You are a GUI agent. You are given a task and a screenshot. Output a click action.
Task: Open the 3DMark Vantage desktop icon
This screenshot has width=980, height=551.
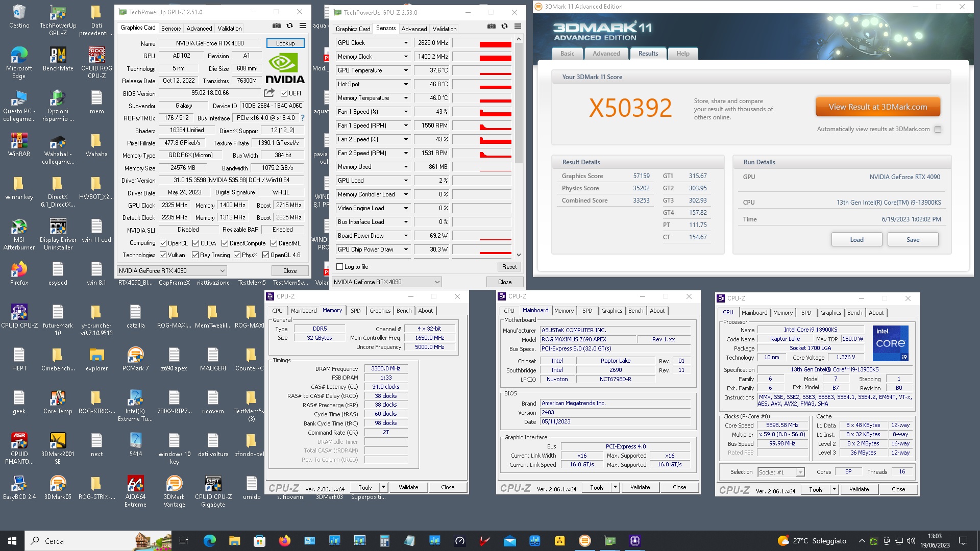click(174, 491)
